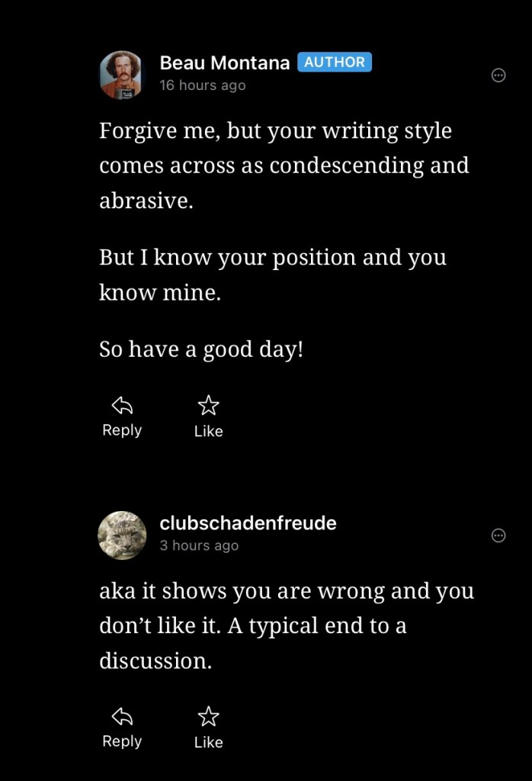This screenshot has height=781, width=532.
Task: Click the "So have a good day!" line
Action: tap(201, 349)
